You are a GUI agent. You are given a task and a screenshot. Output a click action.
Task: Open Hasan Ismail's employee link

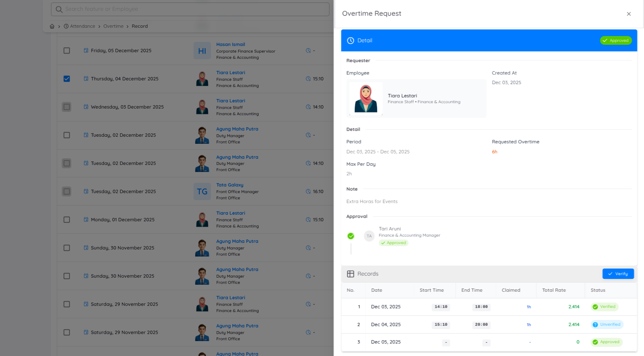(x=230, y=44)
